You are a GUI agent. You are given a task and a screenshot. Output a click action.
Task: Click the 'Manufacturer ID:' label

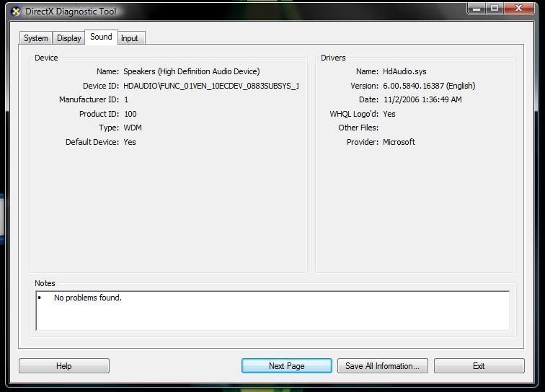tap(89, 99)
